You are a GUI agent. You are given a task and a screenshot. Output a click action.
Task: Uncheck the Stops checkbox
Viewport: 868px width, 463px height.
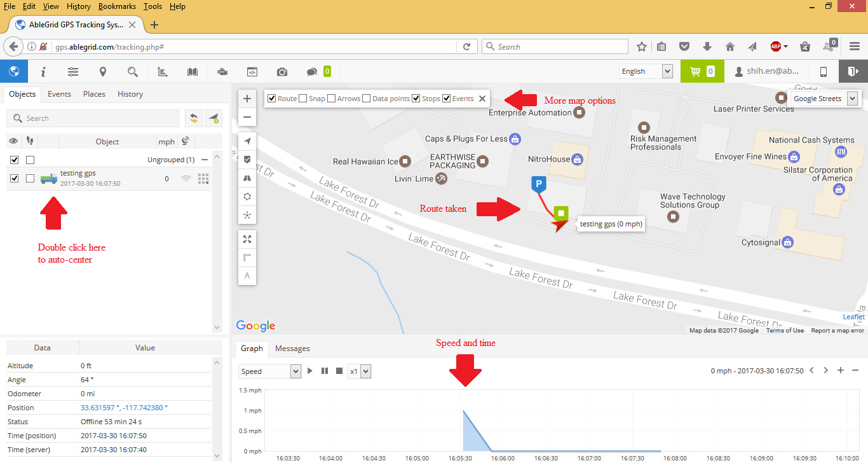point(416,99)
